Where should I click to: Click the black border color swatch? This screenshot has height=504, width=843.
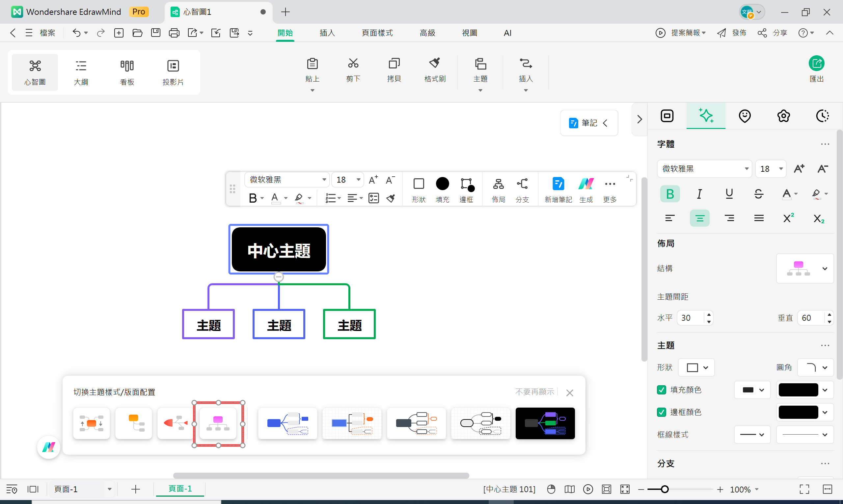(x=798, y=412)
